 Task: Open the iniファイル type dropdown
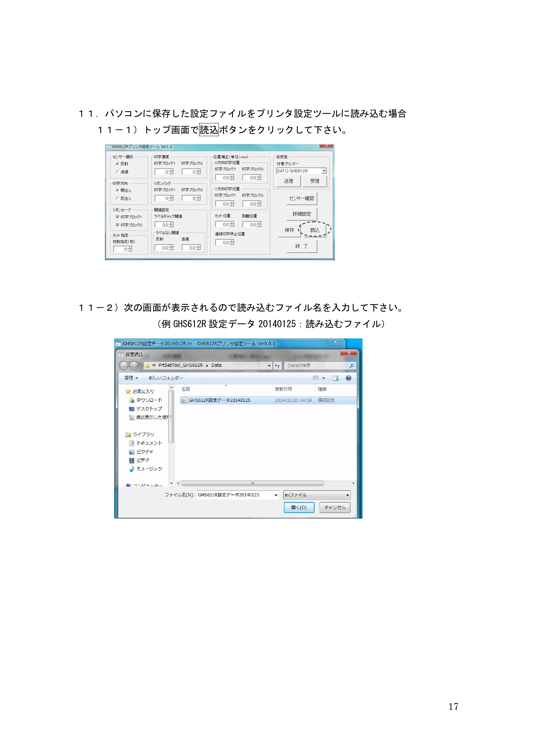click(316, 495)
